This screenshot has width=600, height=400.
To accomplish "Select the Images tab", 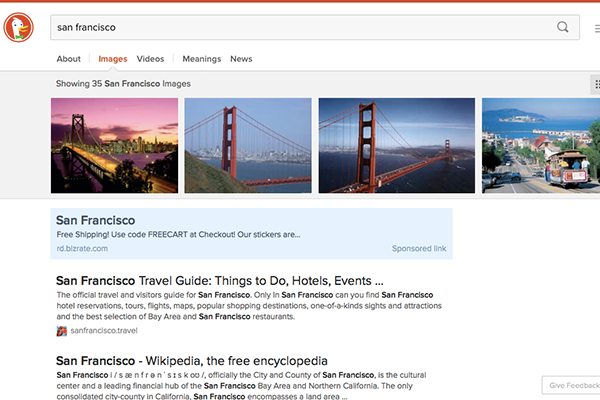I will click(x=112, y=59).
